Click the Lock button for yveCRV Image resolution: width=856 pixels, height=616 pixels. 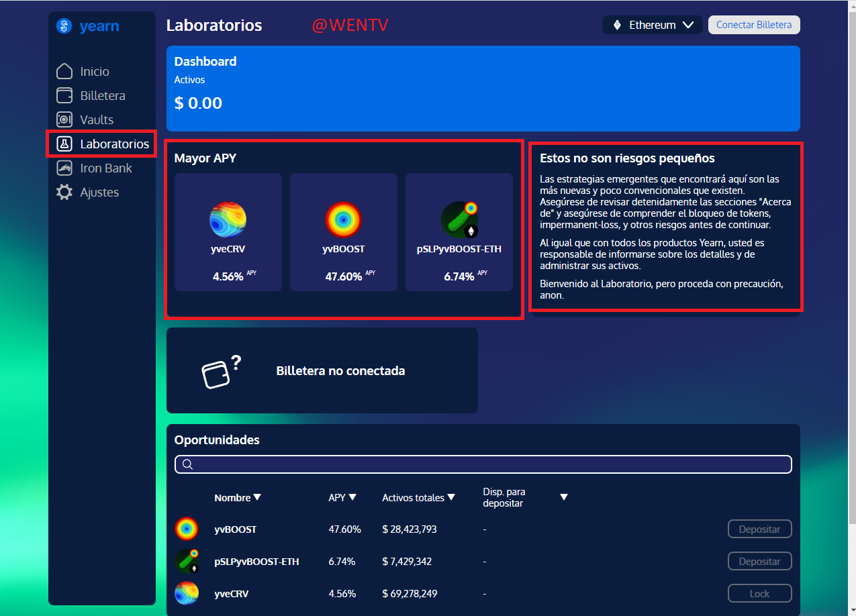click(760, 593)
